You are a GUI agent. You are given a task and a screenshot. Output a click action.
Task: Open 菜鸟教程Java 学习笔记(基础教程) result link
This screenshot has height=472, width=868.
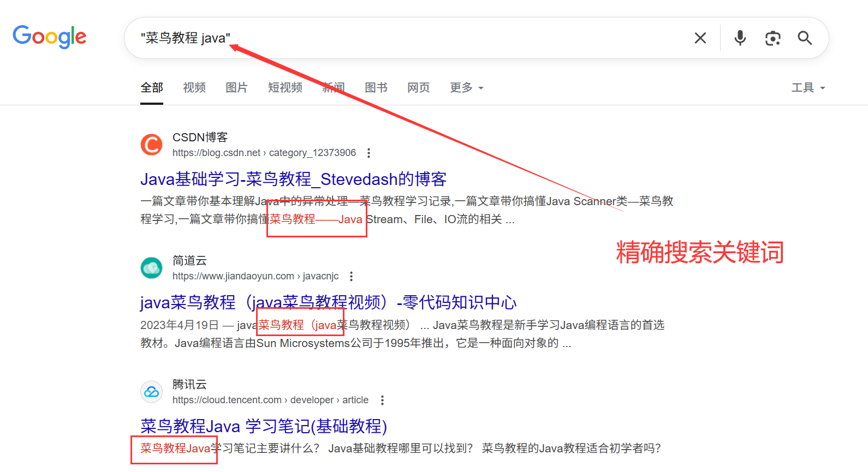point(264,426)
